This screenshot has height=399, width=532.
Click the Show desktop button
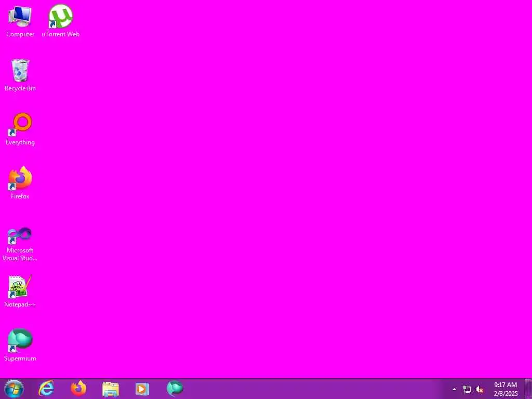pos(528,389)
